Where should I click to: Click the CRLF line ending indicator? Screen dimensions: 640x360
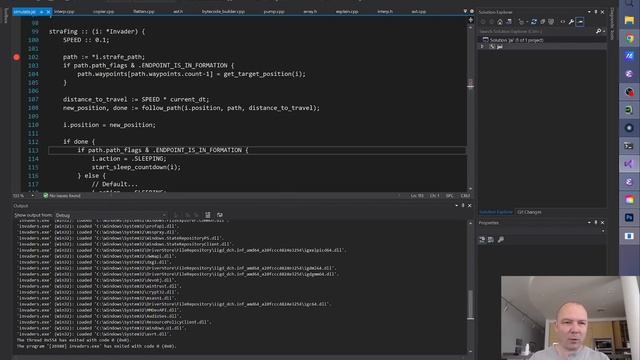(x=464, y=196)
